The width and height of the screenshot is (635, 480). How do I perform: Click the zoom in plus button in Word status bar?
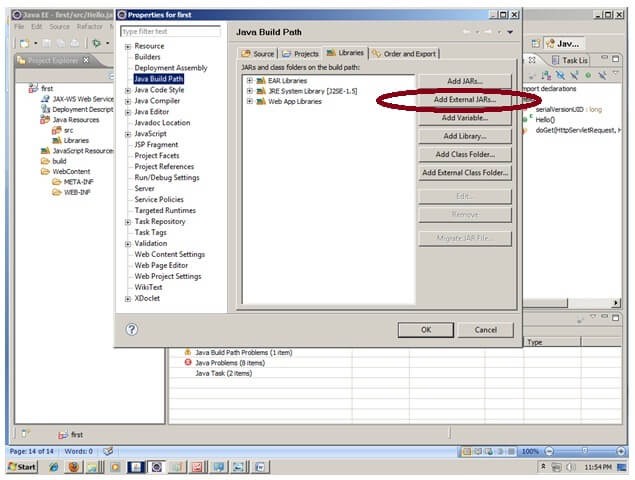click(x=621, y=451)
